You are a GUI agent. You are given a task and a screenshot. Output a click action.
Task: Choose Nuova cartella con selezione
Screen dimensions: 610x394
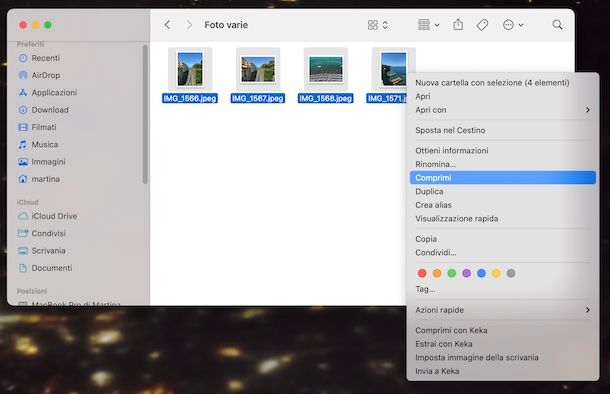(503, 83)
